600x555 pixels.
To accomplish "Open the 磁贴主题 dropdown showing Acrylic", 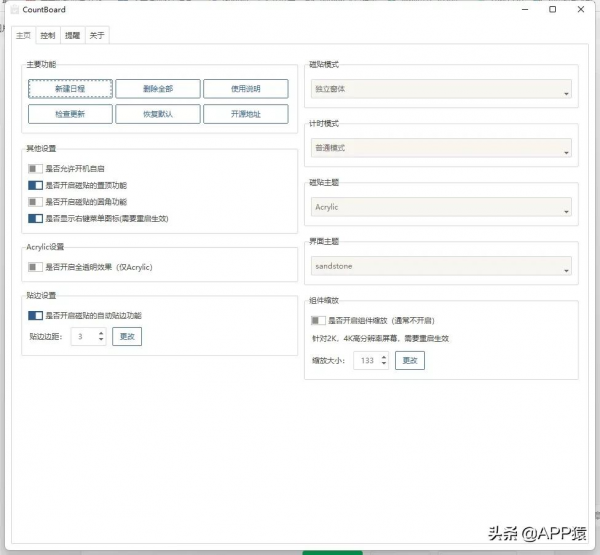I will click(x=441, y=207).
